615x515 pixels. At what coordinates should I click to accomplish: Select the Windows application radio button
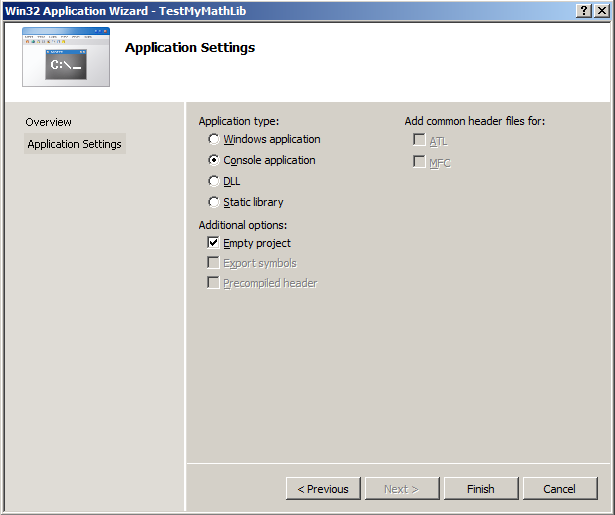(214, 140)
